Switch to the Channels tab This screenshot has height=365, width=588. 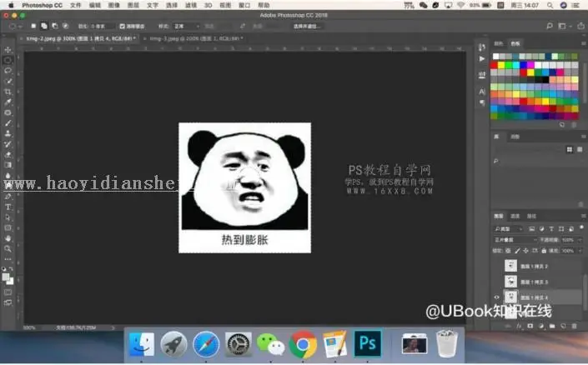point(515,216)
